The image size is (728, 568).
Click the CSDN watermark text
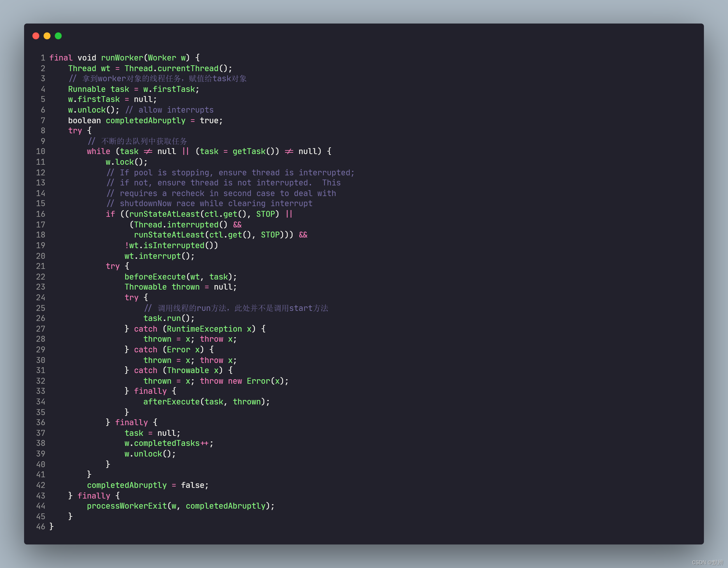707,562
